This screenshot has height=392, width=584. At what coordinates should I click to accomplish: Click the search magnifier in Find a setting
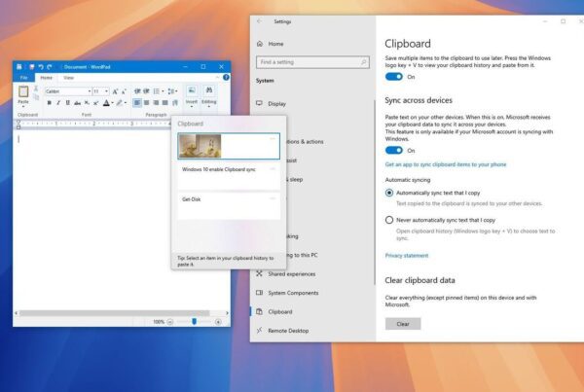point(363,62)
